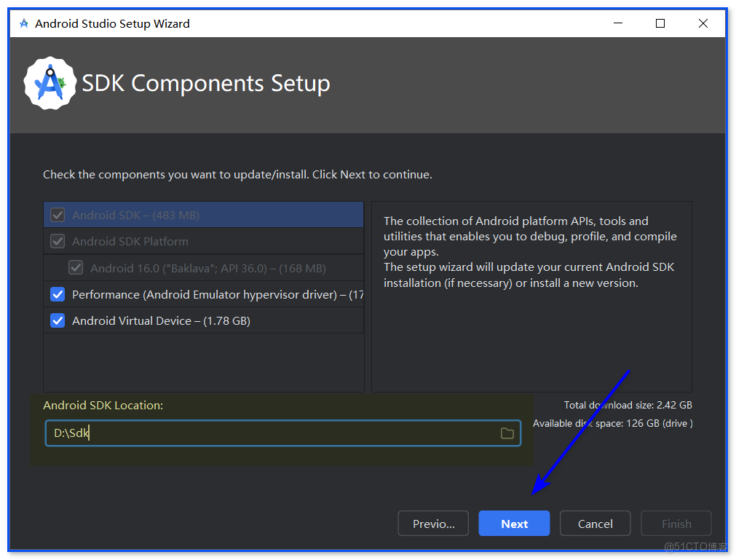Screen dimensions: 736x560
Task: Click the Finish button
Action: (676, 523)
